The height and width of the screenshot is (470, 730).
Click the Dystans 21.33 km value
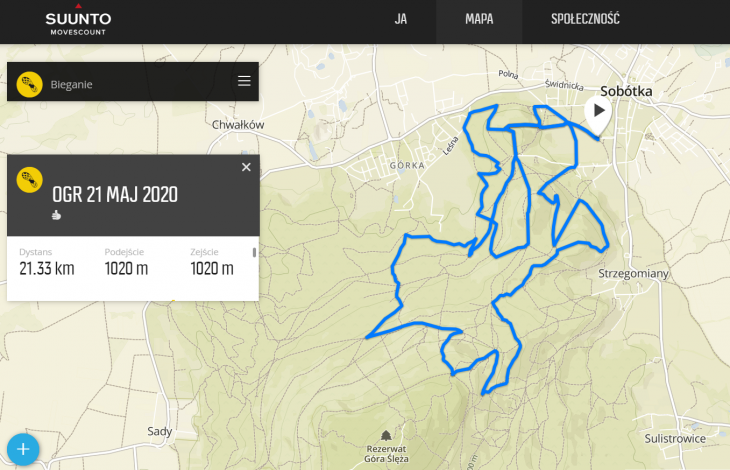pyautogui.click(x=47, y=269)
